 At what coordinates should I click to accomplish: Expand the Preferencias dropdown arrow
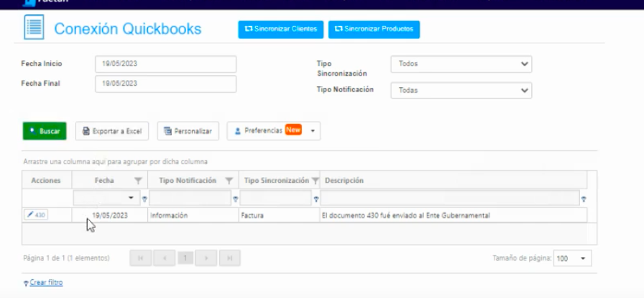pos(313,131)
